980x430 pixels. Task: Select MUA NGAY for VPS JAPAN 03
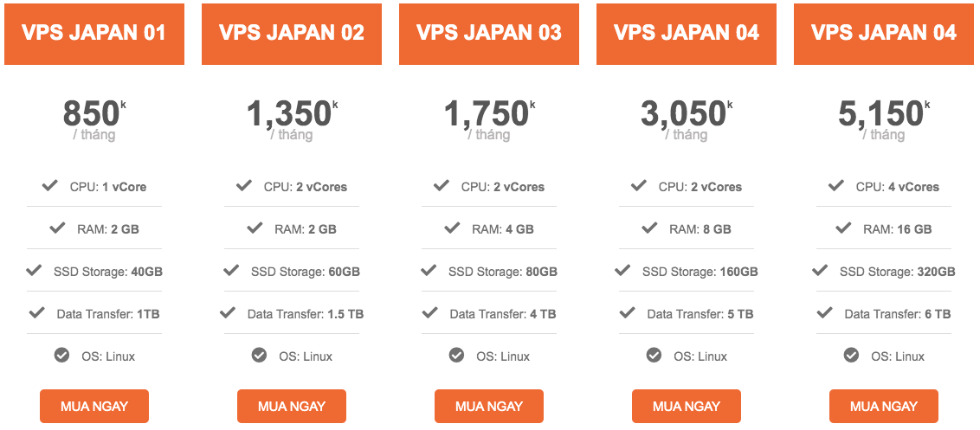[489, 407]
